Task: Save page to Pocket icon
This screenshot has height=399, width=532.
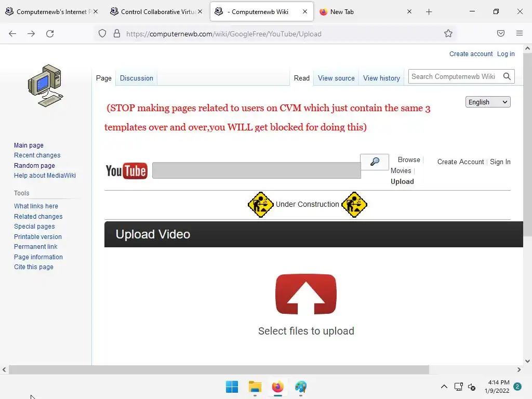Action: pyautogui.click(x=501, y=33)
